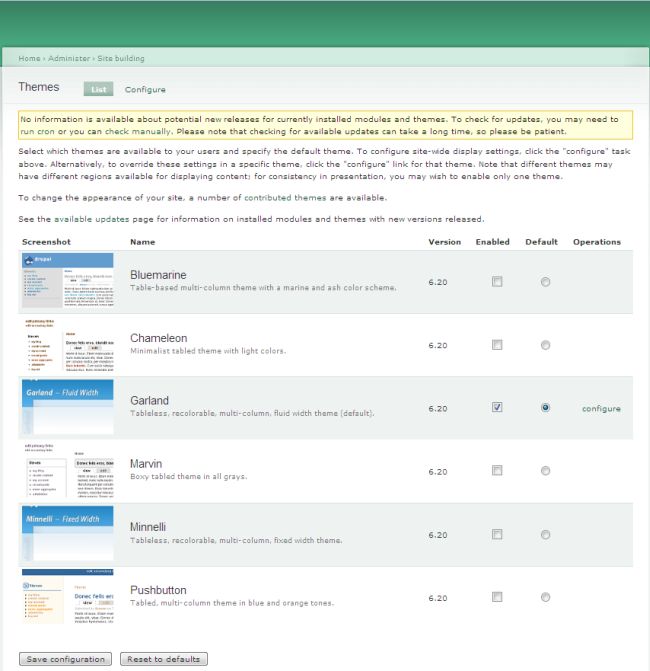Screen dimensions: 650x671
Task: Open Administer breadcrumb link
Action: (x=69, y=59)
